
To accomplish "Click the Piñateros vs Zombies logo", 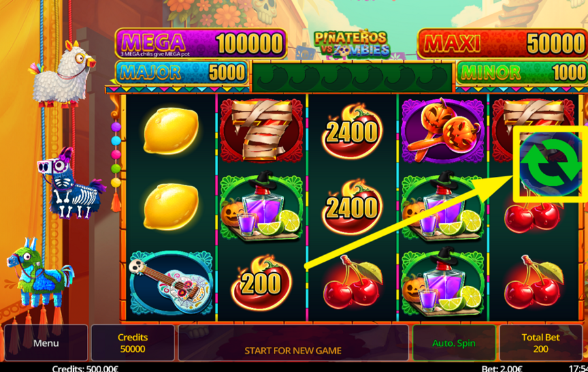I will click(x=351, y=44).
